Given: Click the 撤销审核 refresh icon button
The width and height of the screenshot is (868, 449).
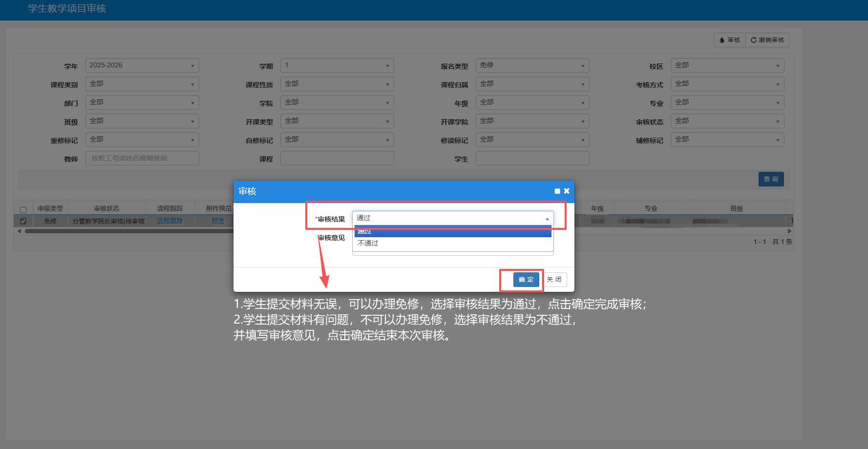Looking at the screenshot, I should 767,40.
